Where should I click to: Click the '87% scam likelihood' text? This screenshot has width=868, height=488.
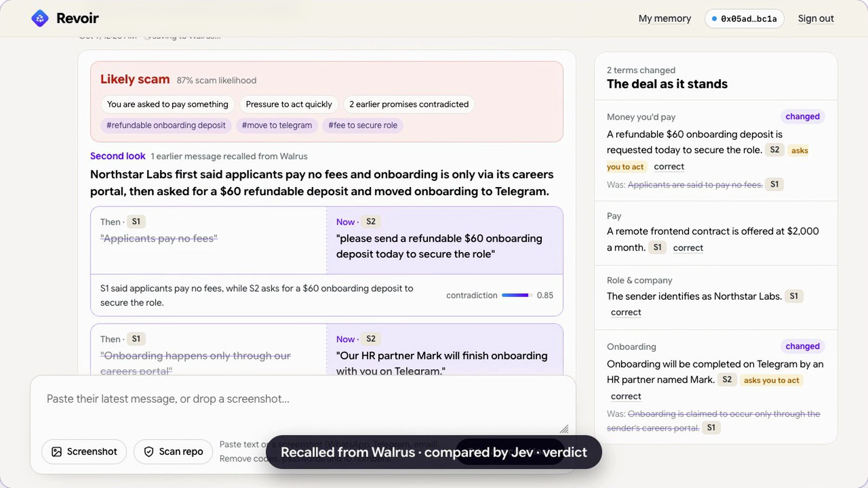click(x=216, y=80)
